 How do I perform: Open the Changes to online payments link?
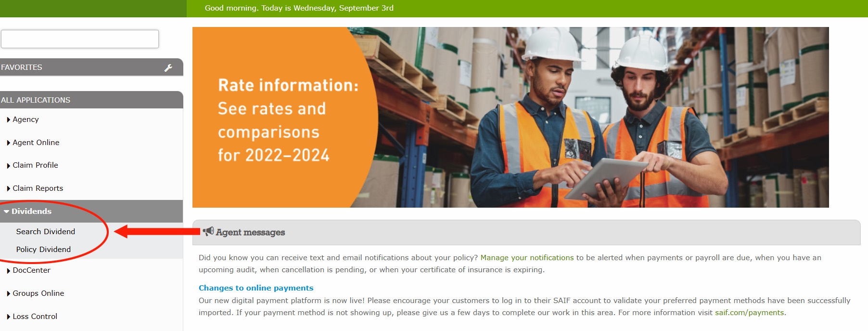pyautogui.click(x=256, y=288)
